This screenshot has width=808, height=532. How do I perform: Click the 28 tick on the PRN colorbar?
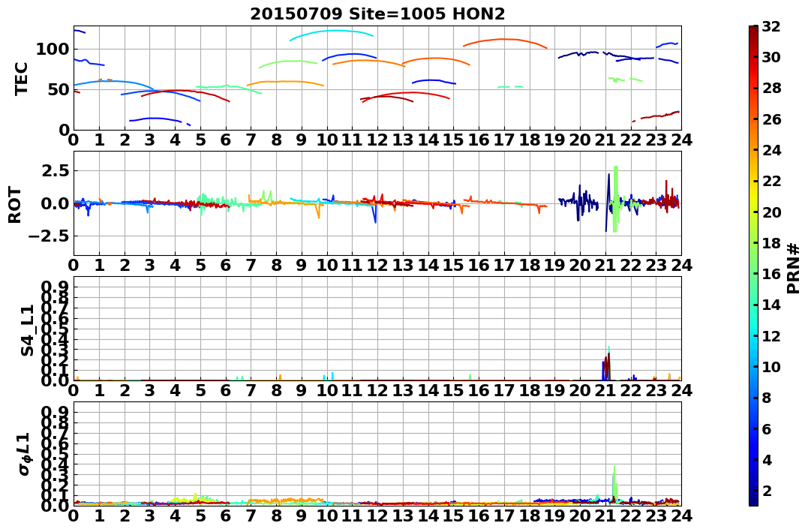[x=772, y=88]
